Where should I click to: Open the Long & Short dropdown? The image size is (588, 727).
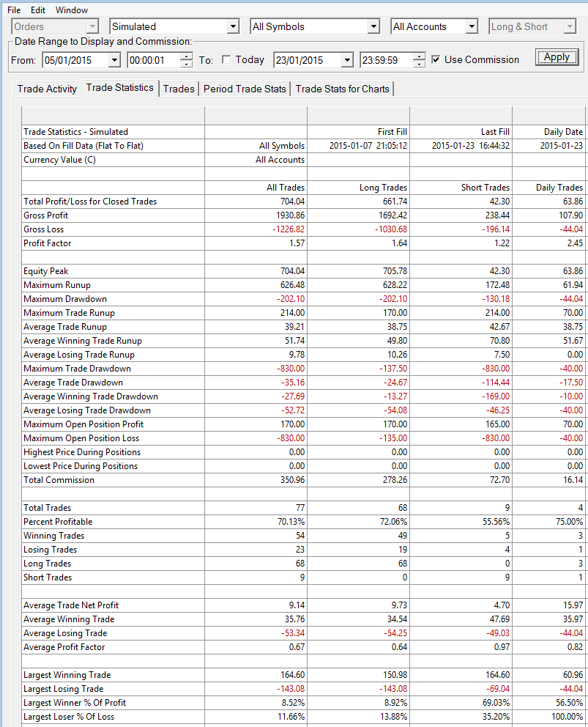(x=570, y=26)
